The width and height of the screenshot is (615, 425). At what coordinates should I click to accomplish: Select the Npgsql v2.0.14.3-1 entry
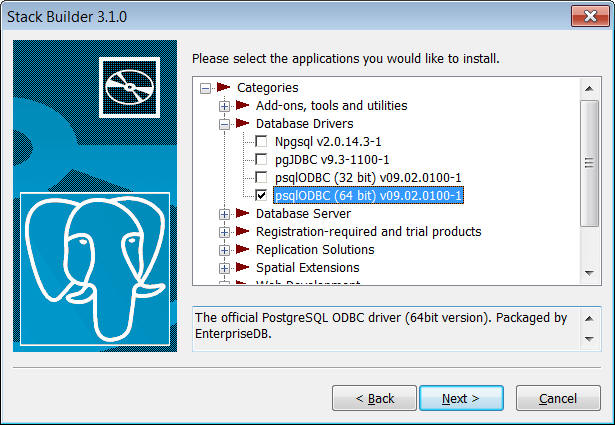[x=328, y=142]
